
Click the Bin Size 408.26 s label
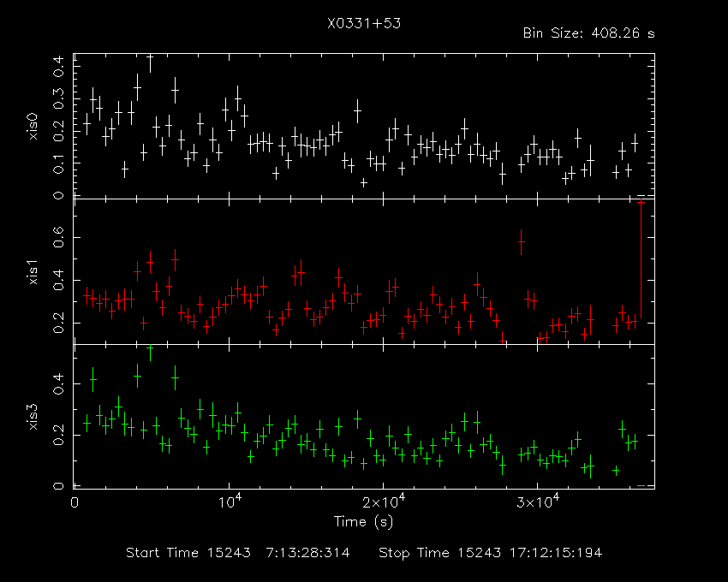pos(588,33)
